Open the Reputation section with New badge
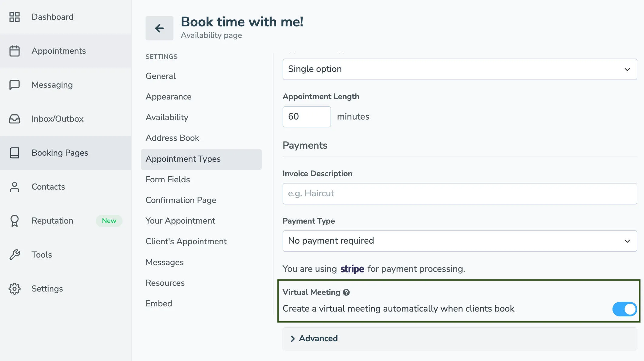Viewport: 644px width, 361px height. [x=52, y=221]
